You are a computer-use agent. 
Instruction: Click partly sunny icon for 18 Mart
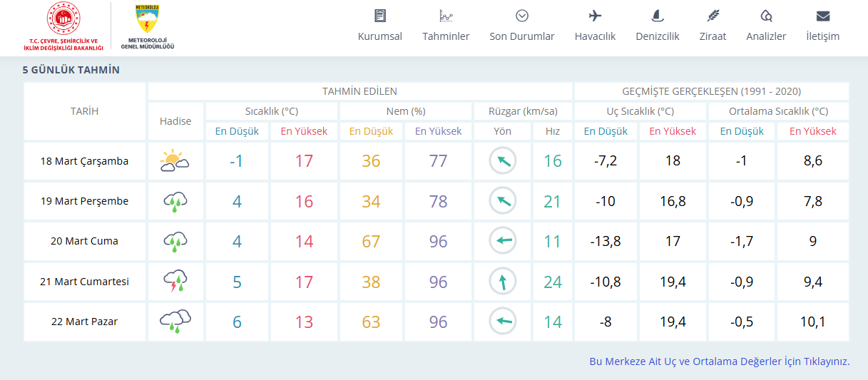click(175, 161)
